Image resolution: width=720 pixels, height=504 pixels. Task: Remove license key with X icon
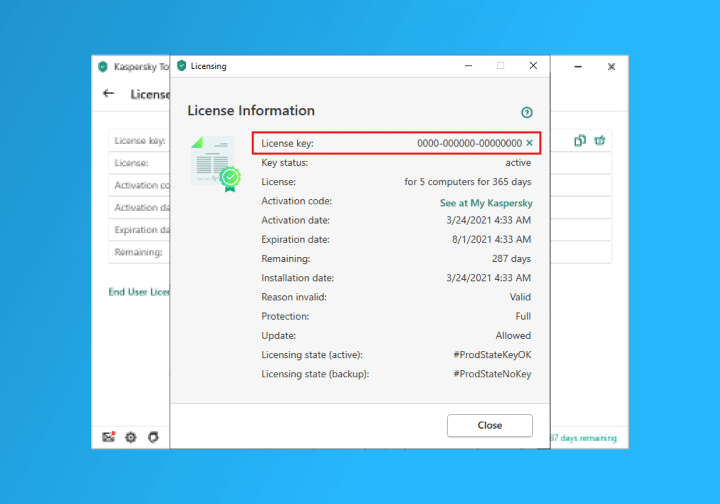click(530, 144)
